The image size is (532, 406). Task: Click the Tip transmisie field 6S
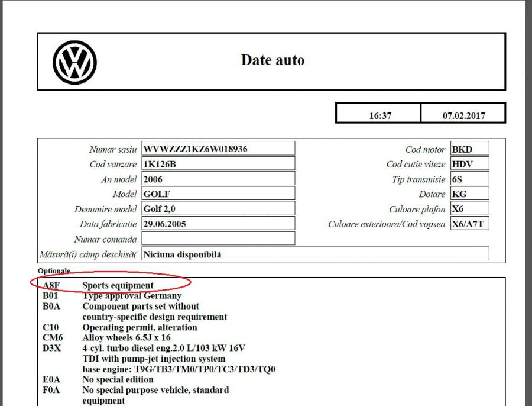click(469, 179)
